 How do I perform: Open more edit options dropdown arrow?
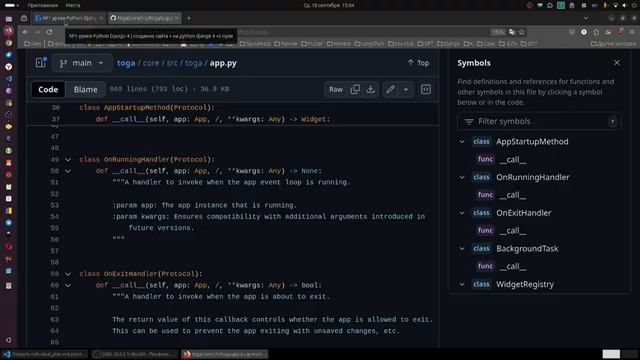[406, 89]
